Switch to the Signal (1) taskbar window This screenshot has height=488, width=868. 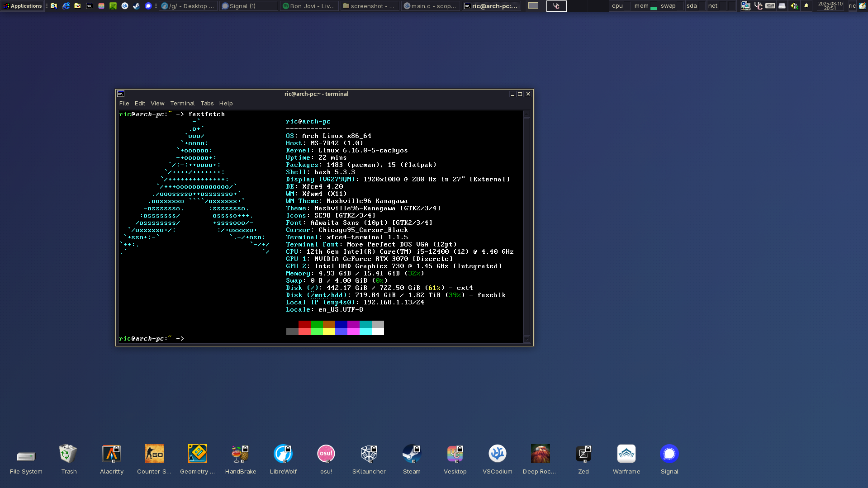point(249,6)
